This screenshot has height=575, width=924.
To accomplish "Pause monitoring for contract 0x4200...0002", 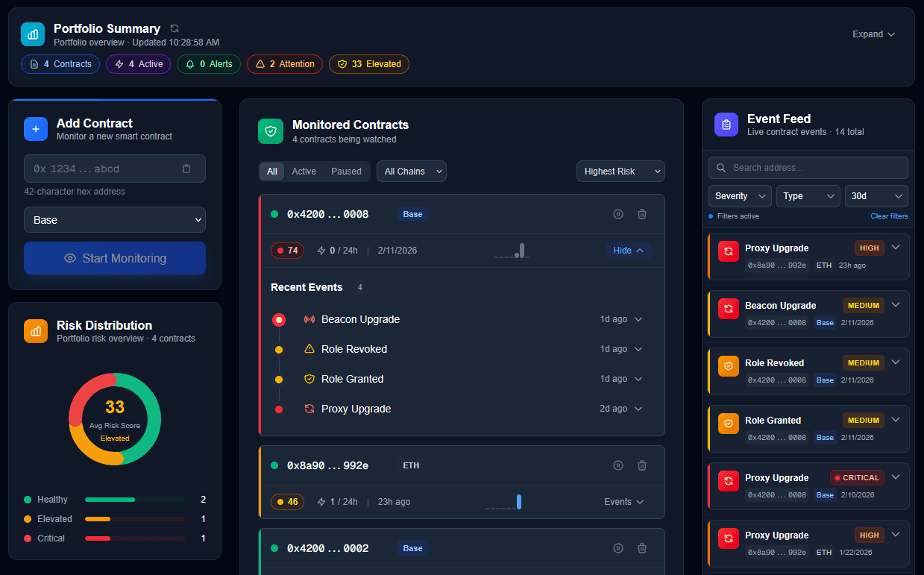I will (617, 547).
